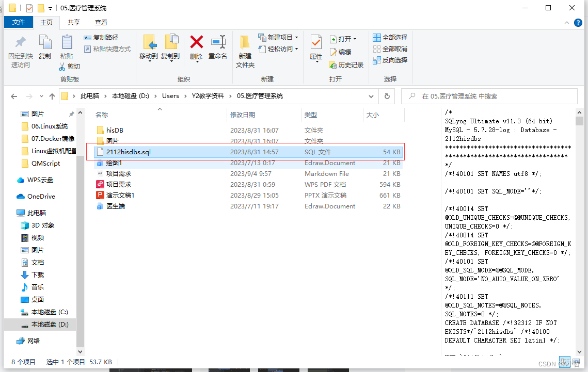Open the Quick Access Toolbar customize dropdown
This screenshot has height=372, width=588.
click(50, 8)
